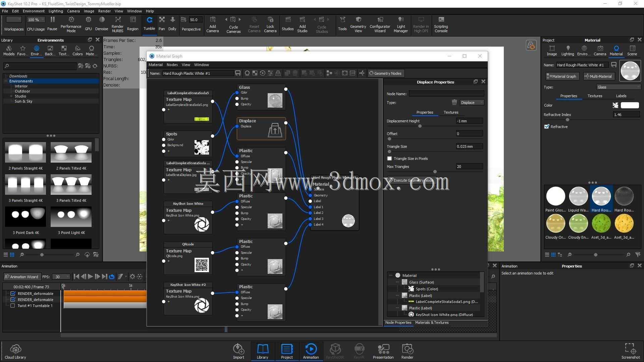Switch to Labels tab in Material panel
Viewport: 644px width, 362px height.
[621, 96]
